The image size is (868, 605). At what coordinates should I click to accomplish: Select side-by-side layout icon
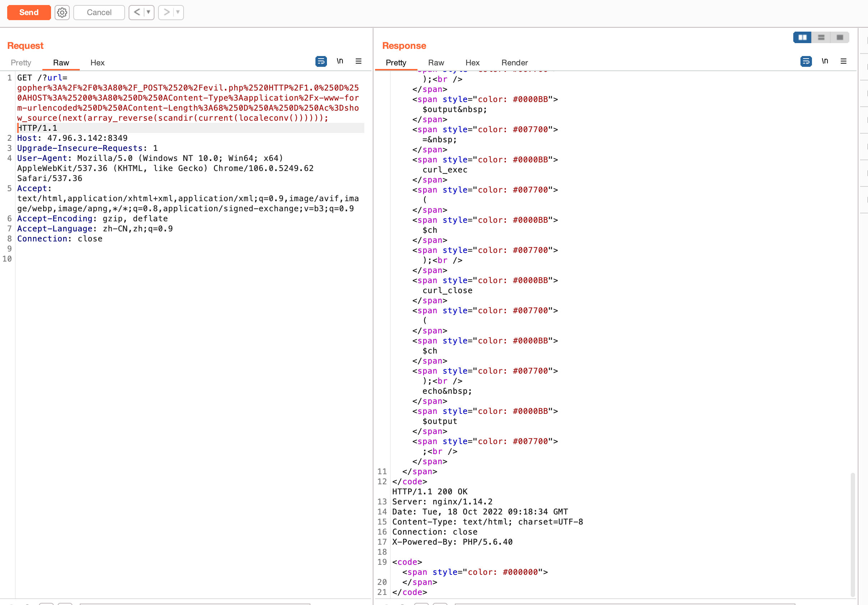(x=802, y=37)
